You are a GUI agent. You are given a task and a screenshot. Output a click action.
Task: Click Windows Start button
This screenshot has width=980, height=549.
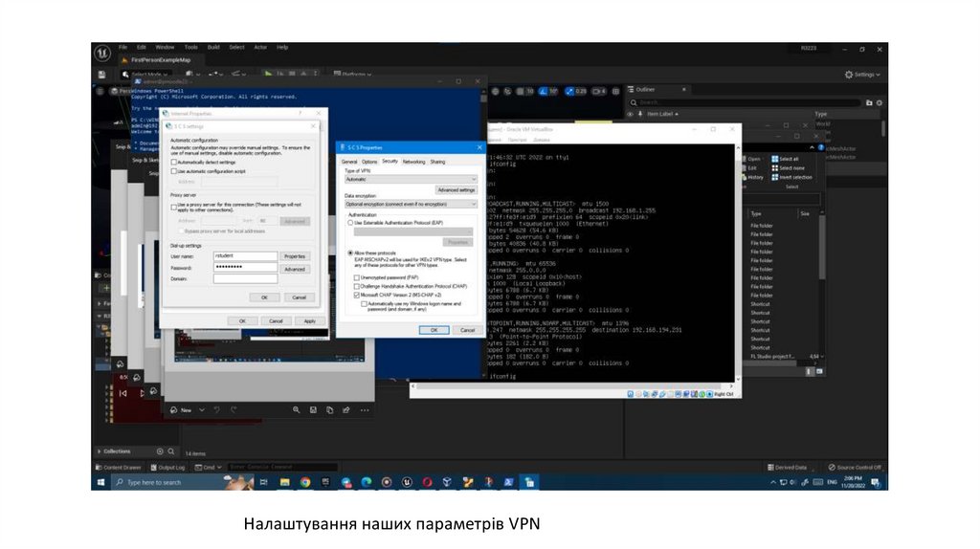tap(101, 482)
